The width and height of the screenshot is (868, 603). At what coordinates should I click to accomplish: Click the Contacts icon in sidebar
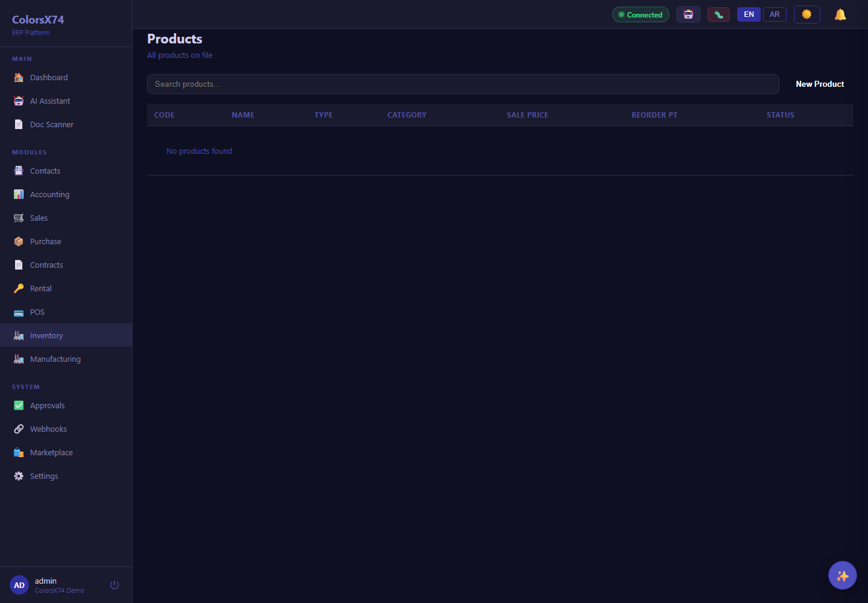coord(19,171)
